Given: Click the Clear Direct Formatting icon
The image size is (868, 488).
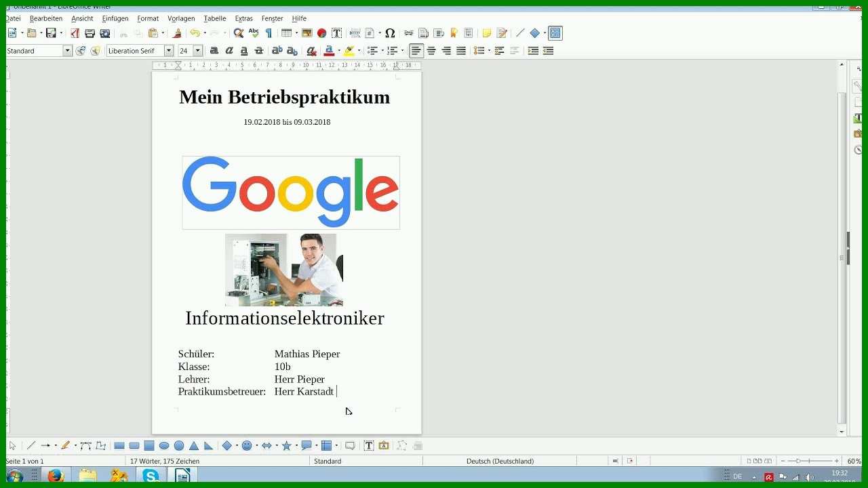Looking at the screenshot, I should pyautogui.click(x=311, y=51).
